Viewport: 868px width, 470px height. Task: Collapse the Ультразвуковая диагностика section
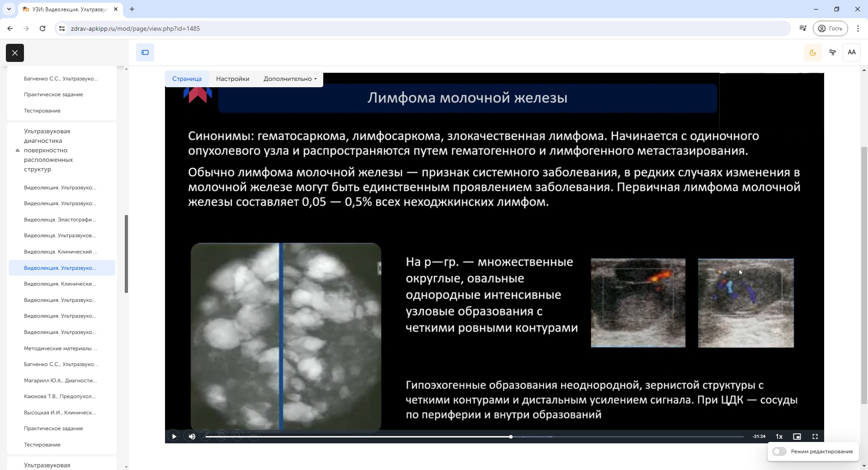pyautogui.click(x=18, y=150)
